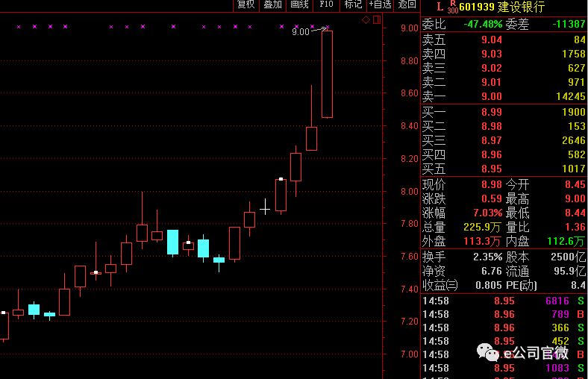The image size is (588, 379).
Task: Click the 今开 value 8.45
Action: pos(575,184)
